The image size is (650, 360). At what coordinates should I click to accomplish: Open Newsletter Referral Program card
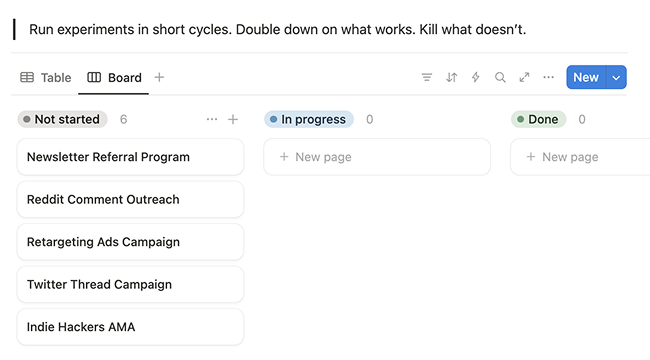(x=130, y=157)
